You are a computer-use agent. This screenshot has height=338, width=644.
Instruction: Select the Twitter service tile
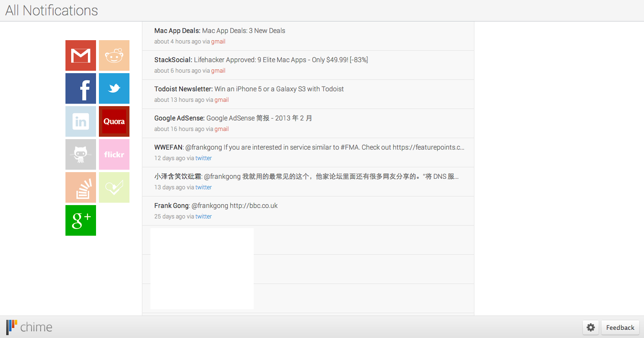(x=114, y=88)
